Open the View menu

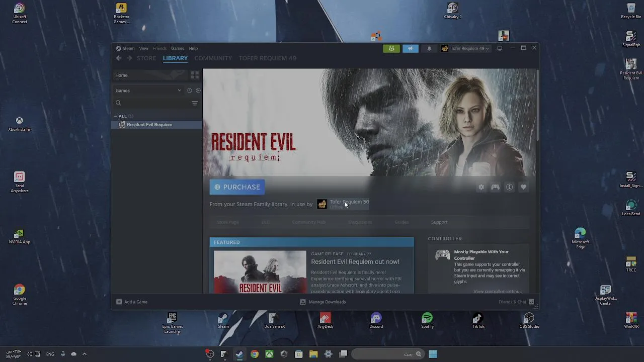[144, 48]
